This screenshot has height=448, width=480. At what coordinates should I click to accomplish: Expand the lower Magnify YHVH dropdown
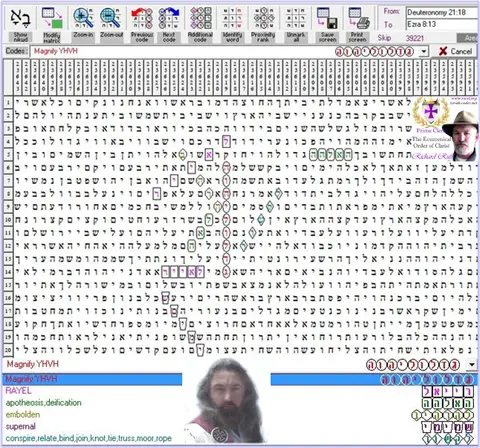pyautogui.click(x=472, y=365)
